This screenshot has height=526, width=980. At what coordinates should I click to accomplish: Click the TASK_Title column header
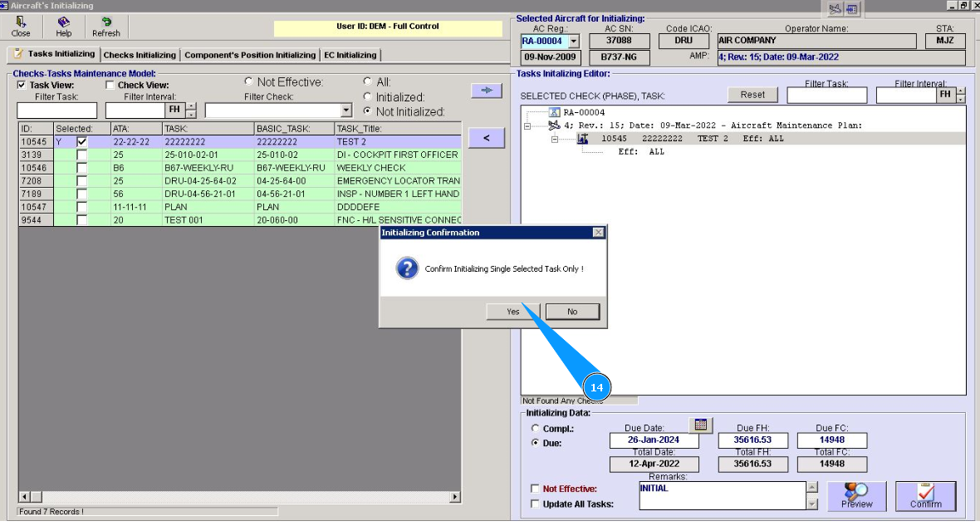point(398,129)
